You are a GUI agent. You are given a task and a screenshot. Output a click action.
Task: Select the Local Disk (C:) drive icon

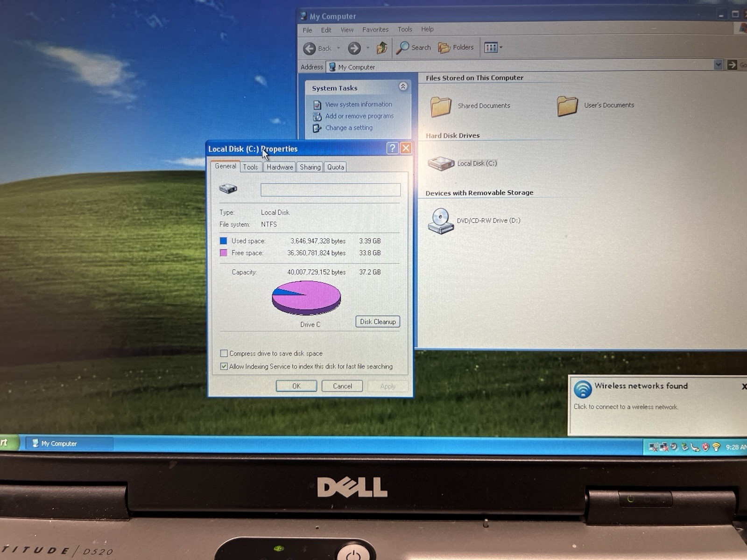[441, 163]
